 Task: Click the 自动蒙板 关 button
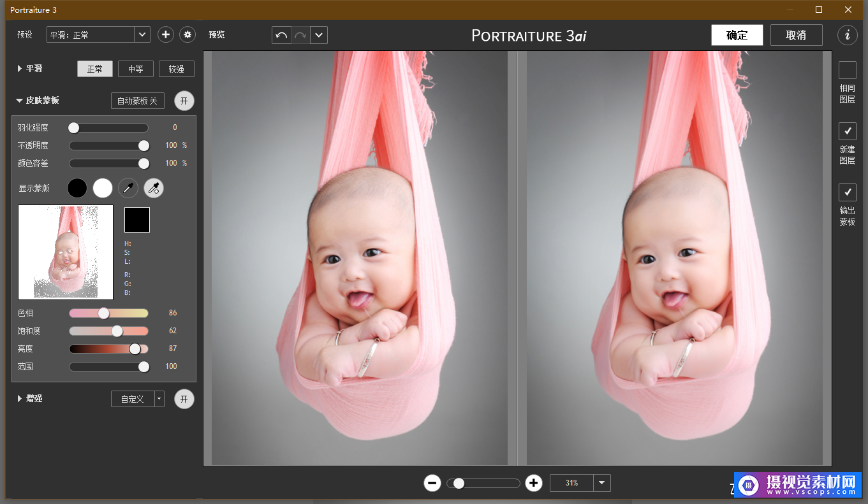pos(138,101)
